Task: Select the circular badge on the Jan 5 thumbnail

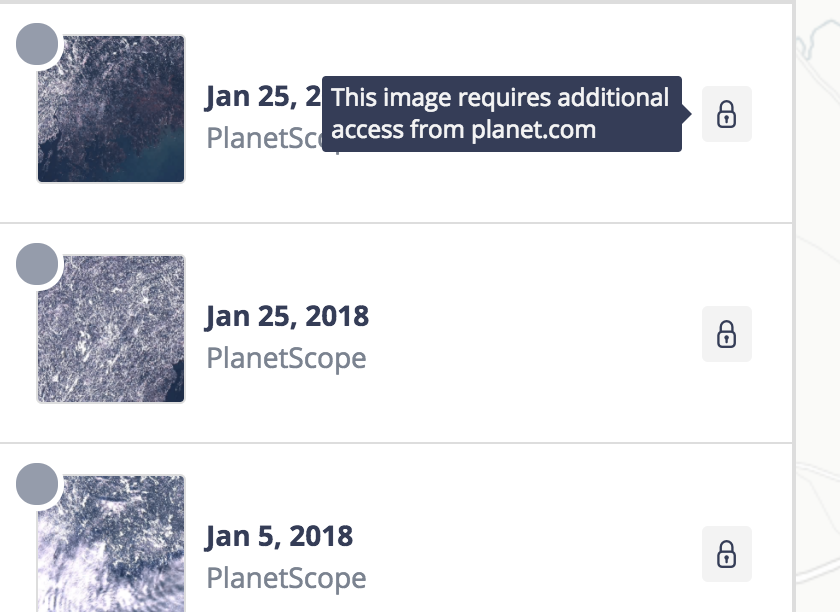Action: (x=38, y=485)
